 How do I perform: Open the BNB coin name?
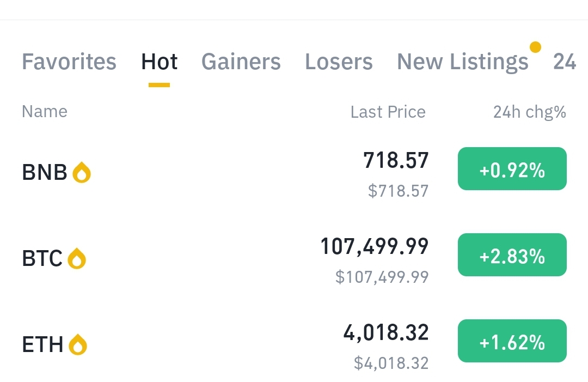click(45, 173)
